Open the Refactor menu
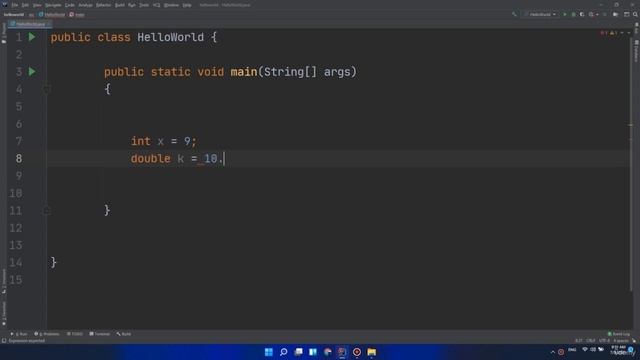The height and width of the screenshot is (360, 640). pyautogui.click(x=103, y=5)
